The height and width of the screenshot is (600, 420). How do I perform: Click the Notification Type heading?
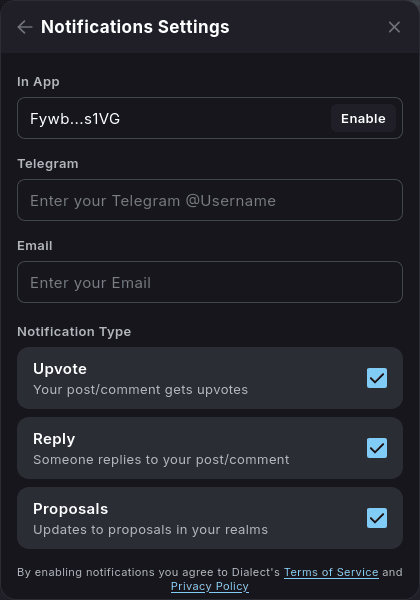click(74, 331)
